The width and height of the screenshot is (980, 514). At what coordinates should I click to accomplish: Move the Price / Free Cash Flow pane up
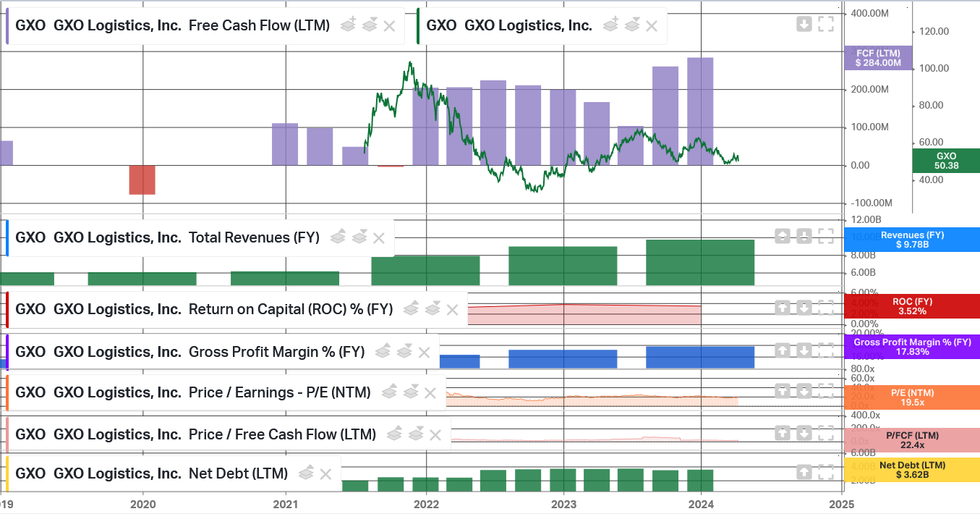[x=783, y=433]
